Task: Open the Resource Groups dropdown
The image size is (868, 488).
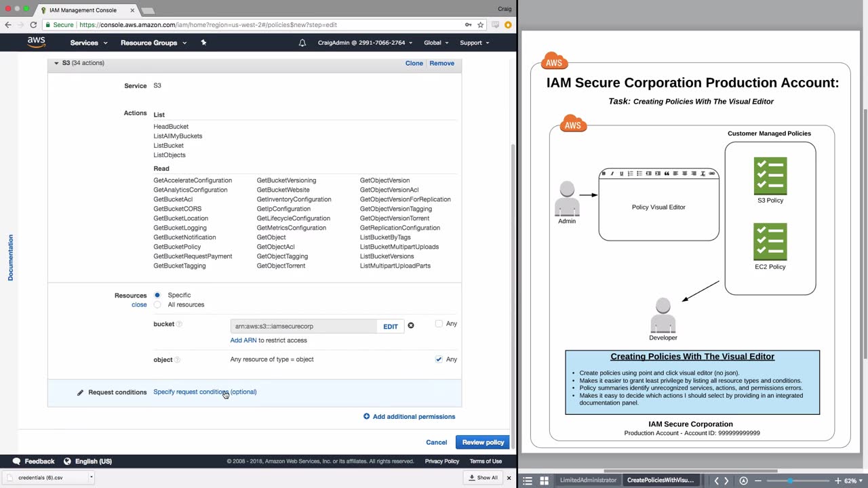Action: (x=153, y=43)
